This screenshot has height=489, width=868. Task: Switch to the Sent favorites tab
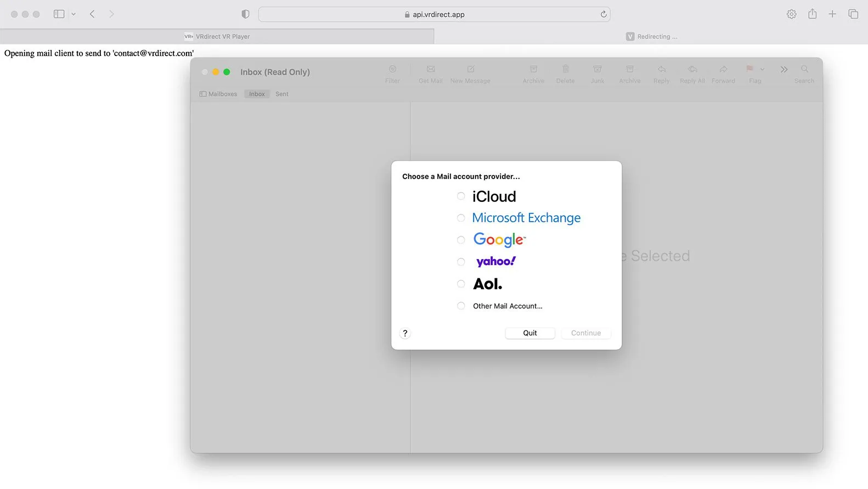click(282, 94)
